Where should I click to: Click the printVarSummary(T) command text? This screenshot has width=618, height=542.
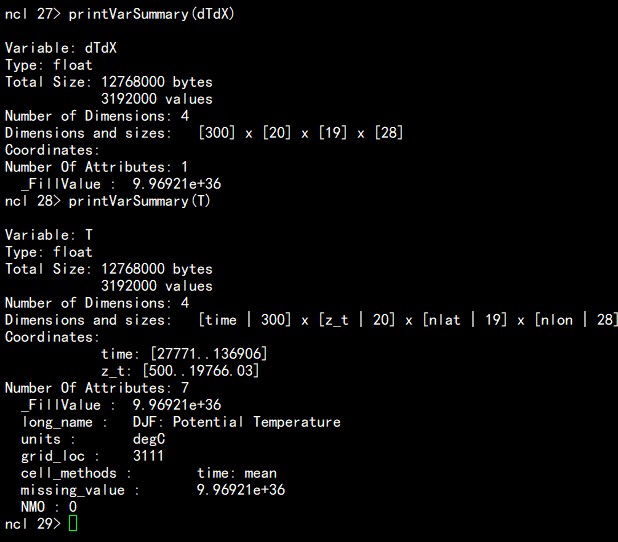(140, 202)
